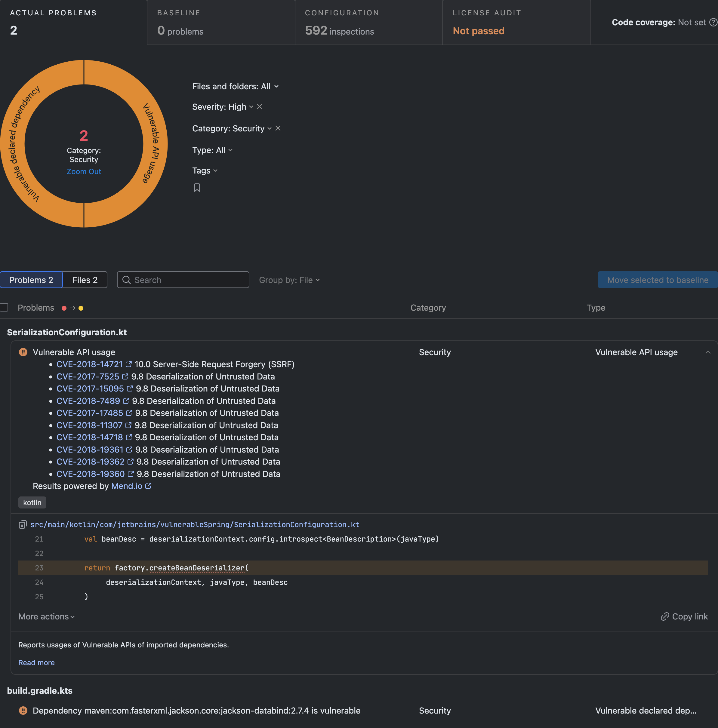Screen dimensions: 718x728
Task: Open the Files and folders dropdown
Action: pyautogui.click(x=235, y=86)
